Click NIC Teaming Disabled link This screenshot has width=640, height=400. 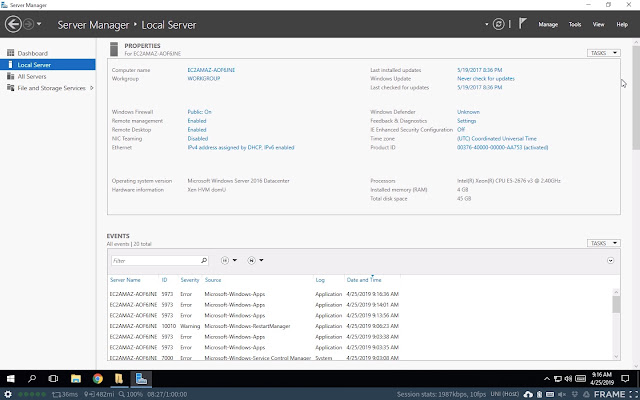tap(198, 139)
